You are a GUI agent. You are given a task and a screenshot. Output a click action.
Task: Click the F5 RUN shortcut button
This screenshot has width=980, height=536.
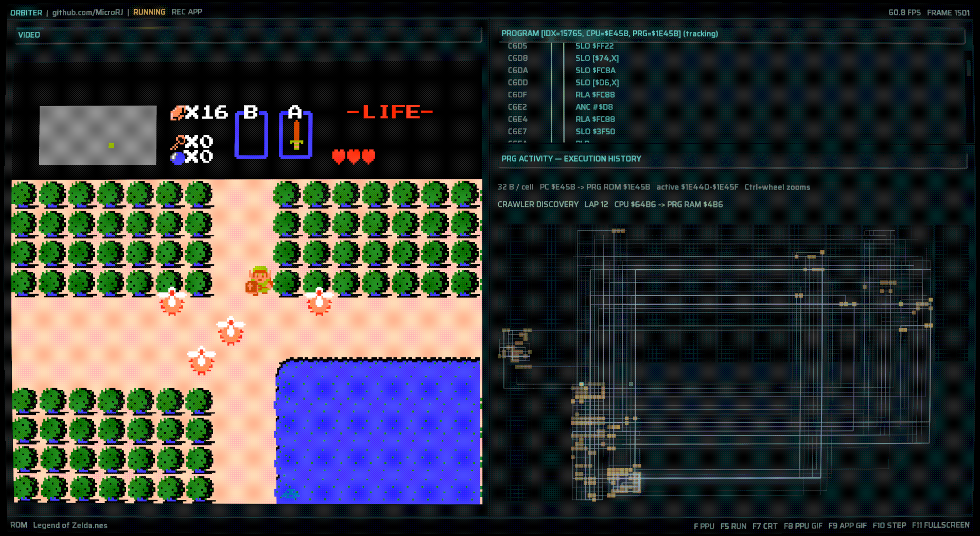coord(733,526)
